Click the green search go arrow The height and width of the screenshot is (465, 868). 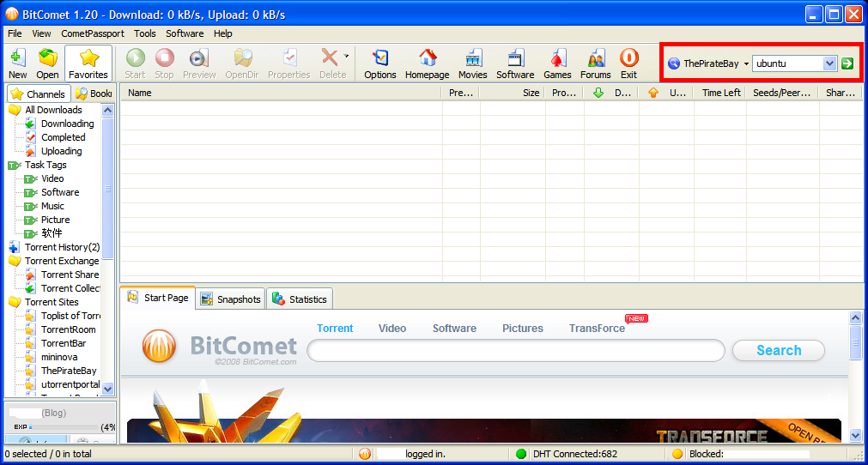click(847, 63)
